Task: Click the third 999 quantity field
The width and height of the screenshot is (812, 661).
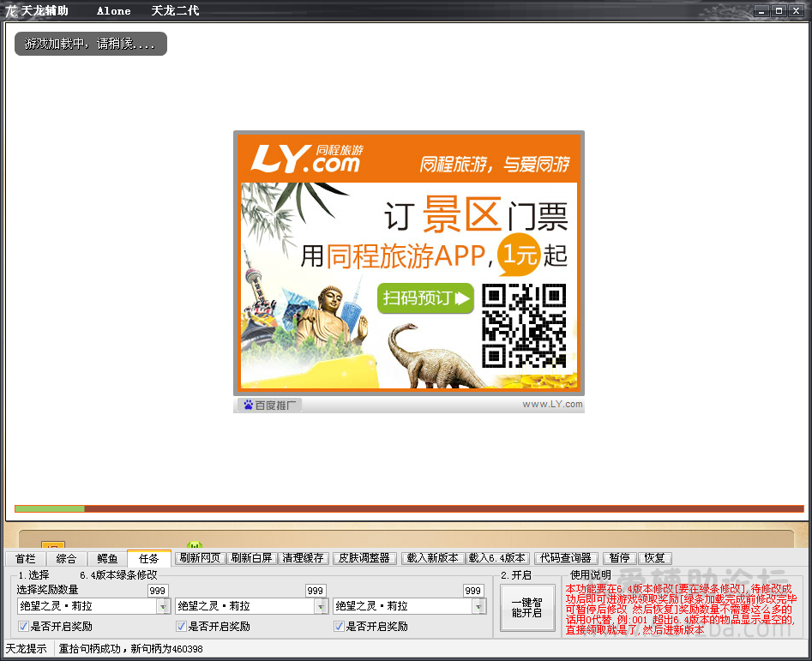Action: (472, 591)
